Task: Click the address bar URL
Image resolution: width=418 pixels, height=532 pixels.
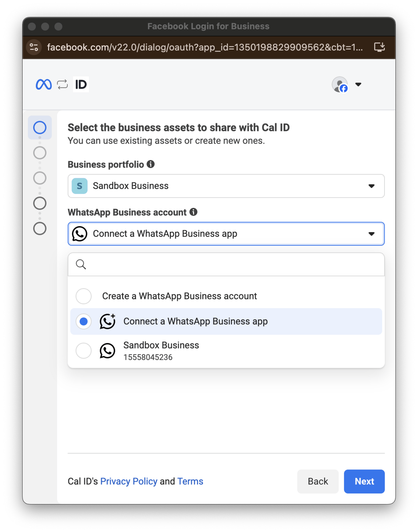Action: pos(205,47)
